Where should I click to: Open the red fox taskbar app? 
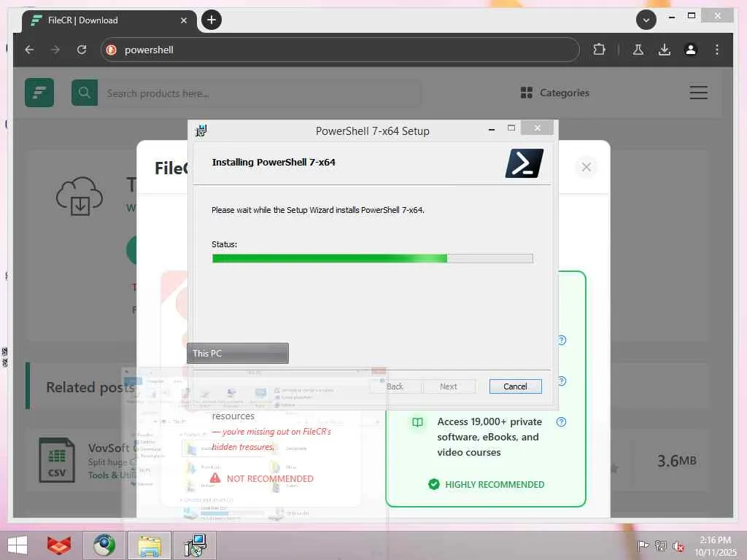59,545
